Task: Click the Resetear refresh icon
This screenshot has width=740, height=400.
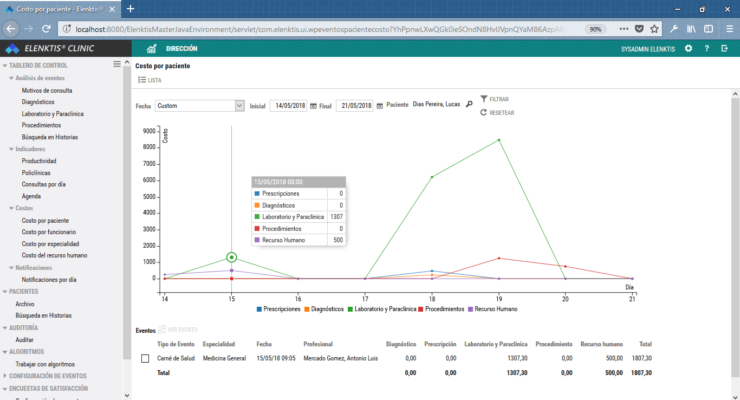Action: pyautogui.click(x=485, y=112)
